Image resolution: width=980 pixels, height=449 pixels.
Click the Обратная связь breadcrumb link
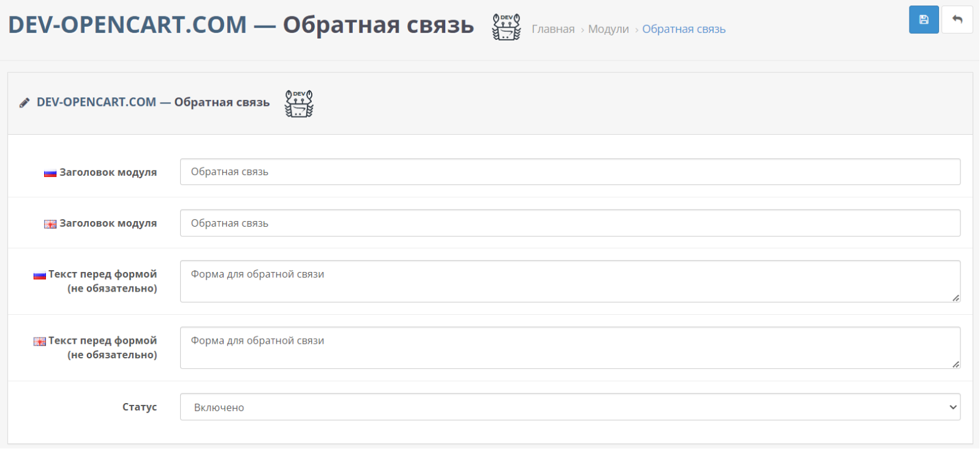pos(684,29)
